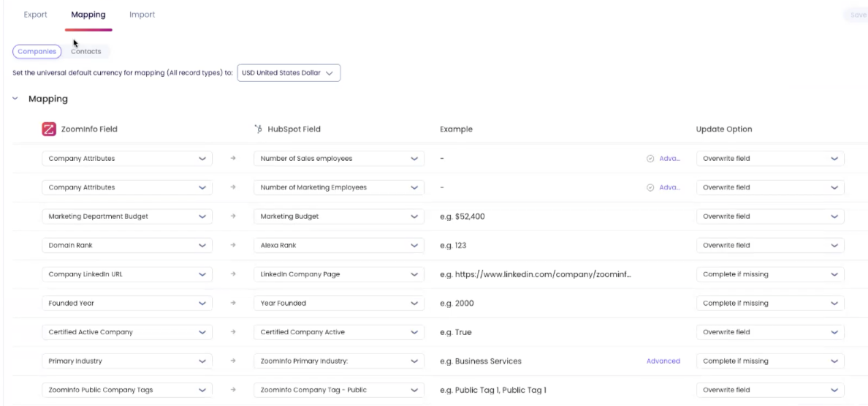
Task: Click the 'e.g. 123' example text
Action: coord(454,245)
